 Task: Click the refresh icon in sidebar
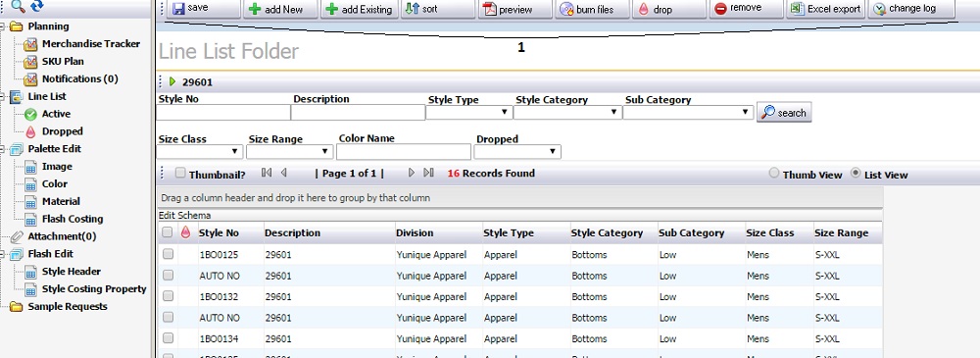pos(37,6)
